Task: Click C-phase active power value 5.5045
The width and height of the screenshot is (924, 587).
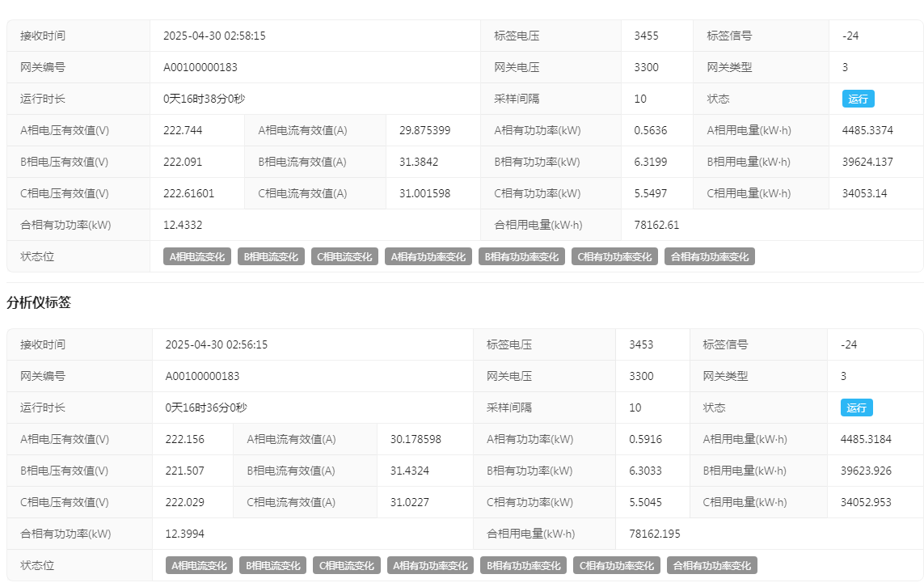Action: click(x=645, y=502)
